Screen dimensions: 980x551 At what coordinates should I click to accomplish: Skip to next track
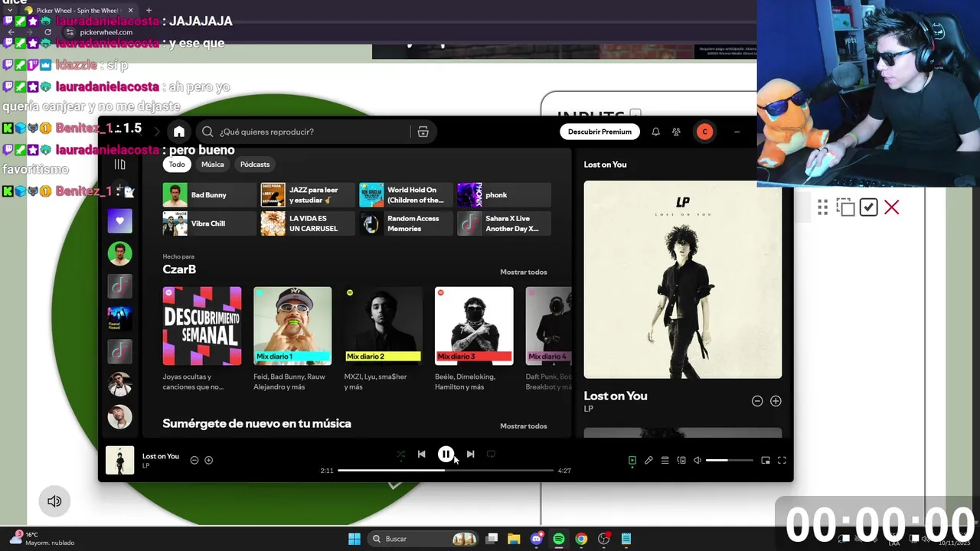[470, 455]
